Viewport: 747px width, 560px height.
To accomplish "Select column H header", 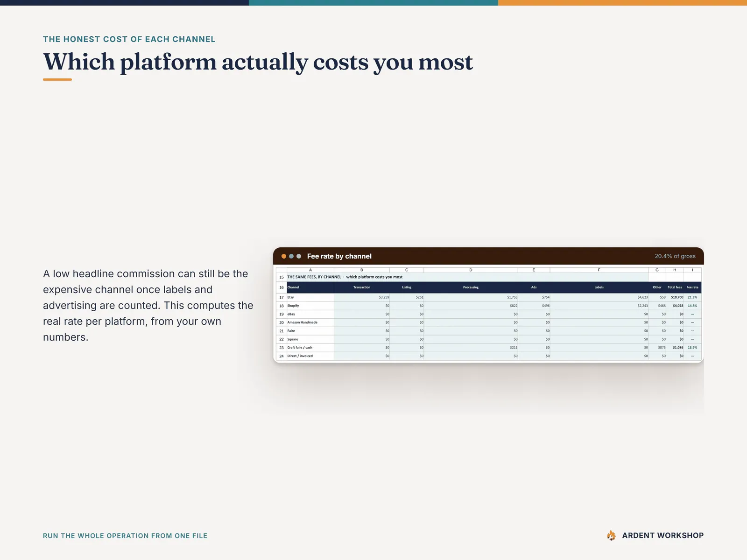I will [x=675, y=270].
